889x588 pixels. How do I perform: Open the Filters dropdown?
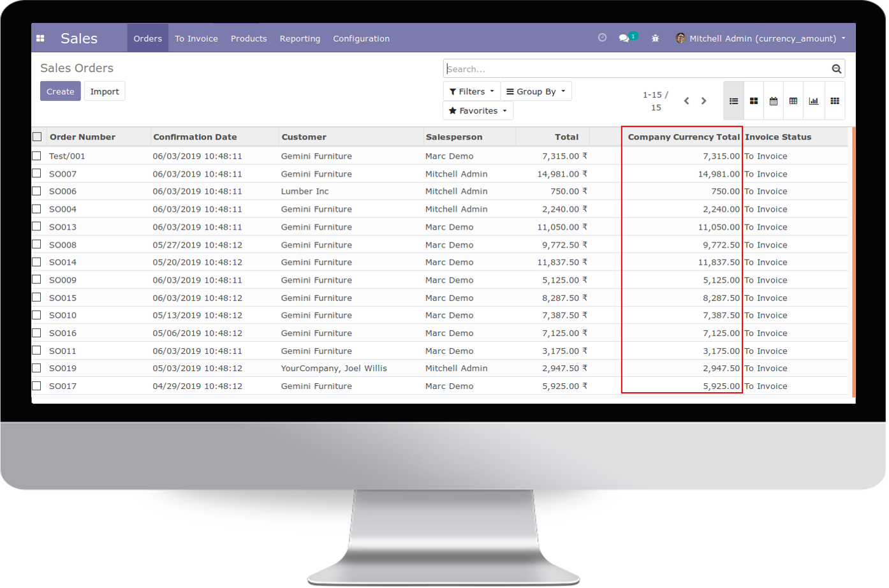(x=471, y=91)
